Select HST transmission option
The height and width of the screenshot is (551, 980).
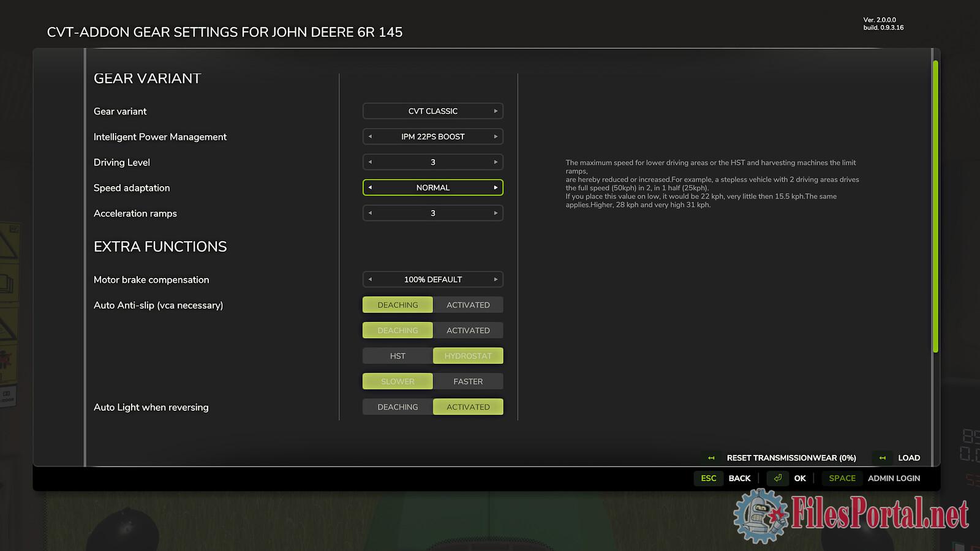pyautogui.click(x=398, y=356)
